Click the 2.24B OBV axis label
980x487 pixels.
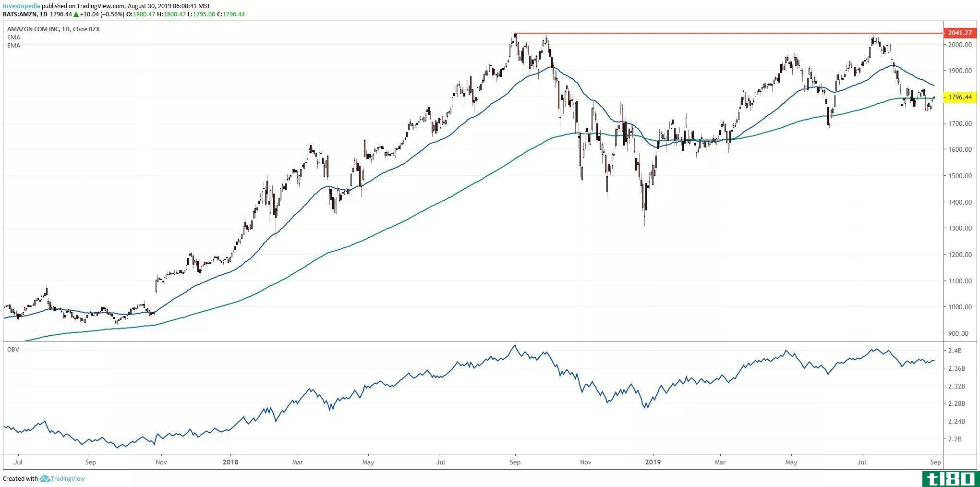click(x=956, y=421)
